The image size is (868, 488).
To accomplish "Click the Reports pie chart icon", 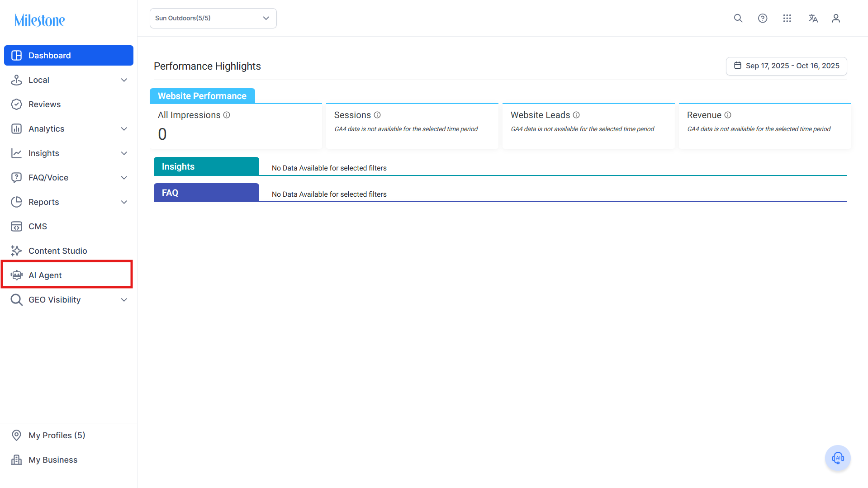I will pos(17,202).
